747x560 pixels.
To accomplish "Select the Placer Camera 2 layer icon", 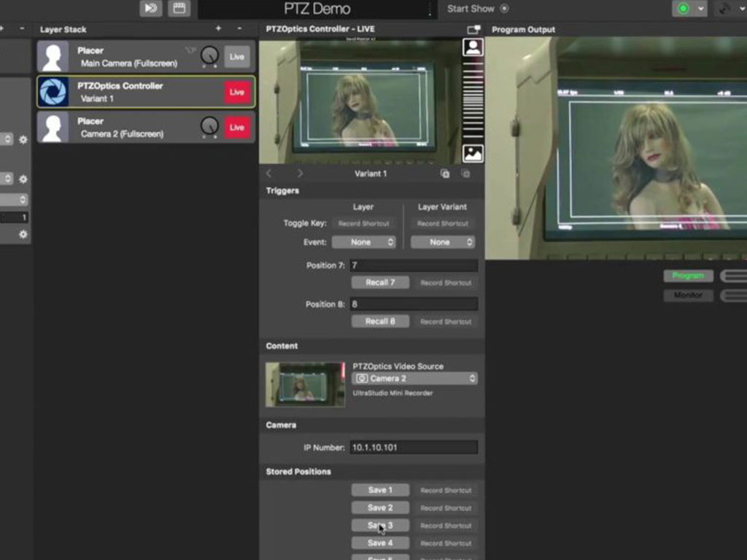I will click(53, 127).
